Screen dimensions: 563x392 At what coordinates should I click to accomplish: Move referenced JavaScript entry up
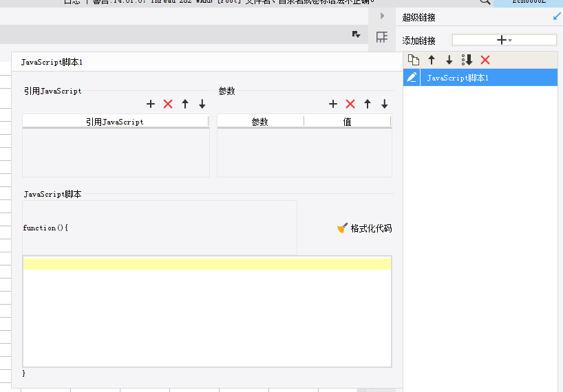tap(185, 104)
